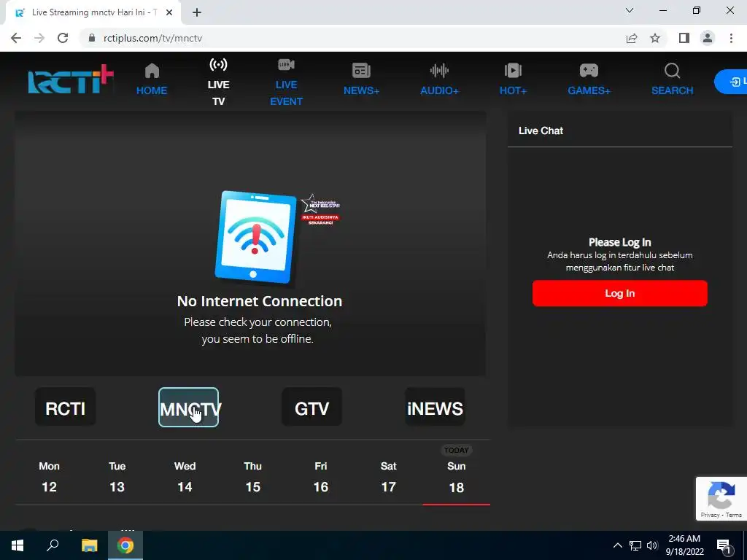Open the volume control in system tray
Viewport: 747px width, 560px height.
(x=652, y=545)
